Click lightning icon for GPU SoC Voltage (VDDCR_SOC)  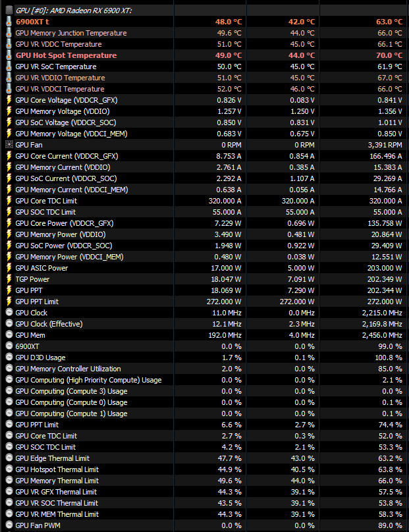(x=9, y=122)
